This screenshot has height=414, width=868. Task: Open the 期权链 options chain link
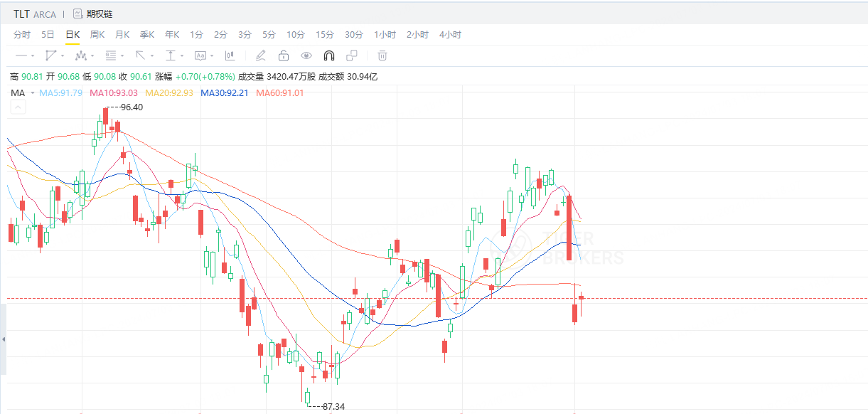[x=100, y=14]
